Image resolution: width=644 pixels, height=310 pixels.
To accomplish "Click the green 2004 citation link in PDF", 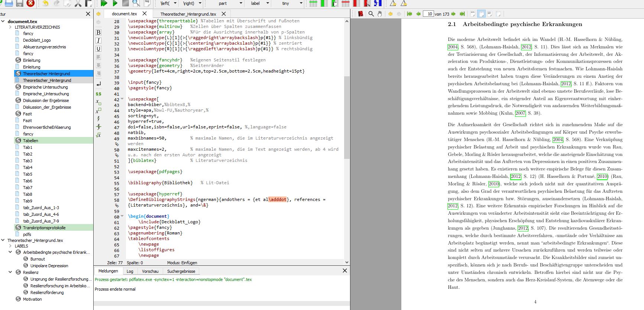I will pos(453,47).
